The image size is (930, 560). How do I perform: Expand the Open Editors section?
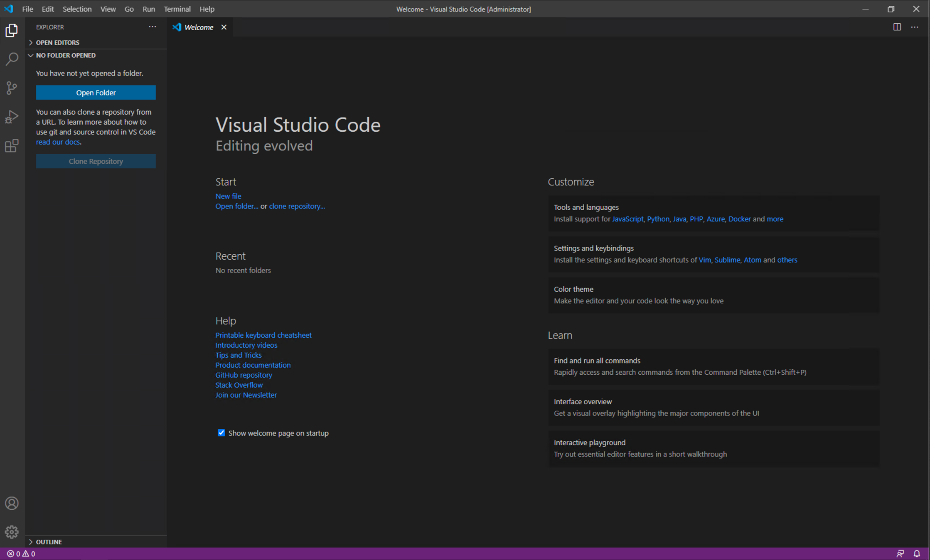57,42
